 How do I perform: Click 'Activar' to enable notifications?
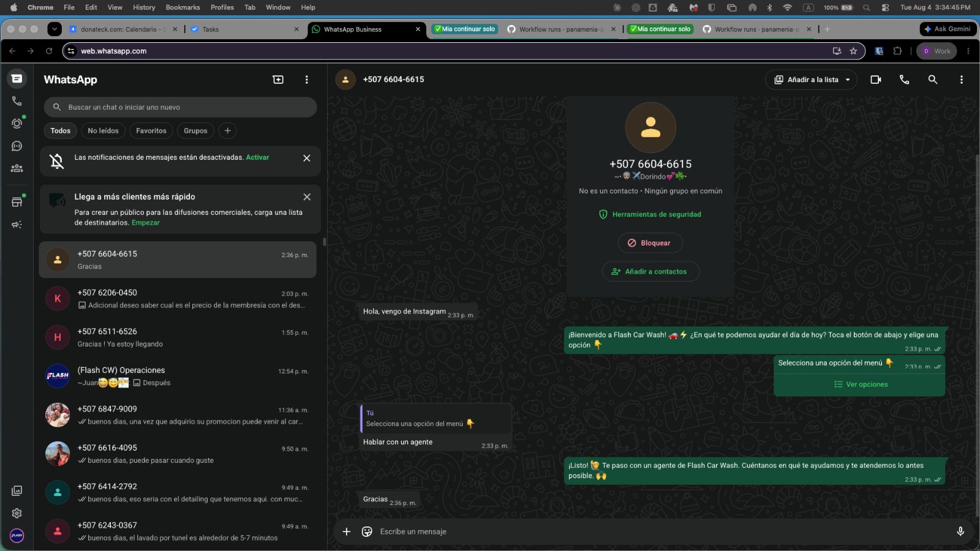(x=257, y=157)
